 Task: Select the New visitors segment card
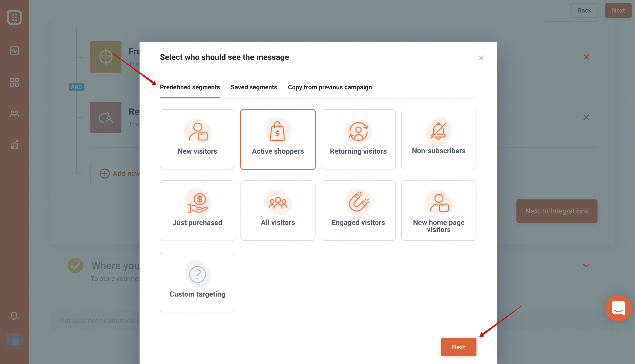[197, 139]
